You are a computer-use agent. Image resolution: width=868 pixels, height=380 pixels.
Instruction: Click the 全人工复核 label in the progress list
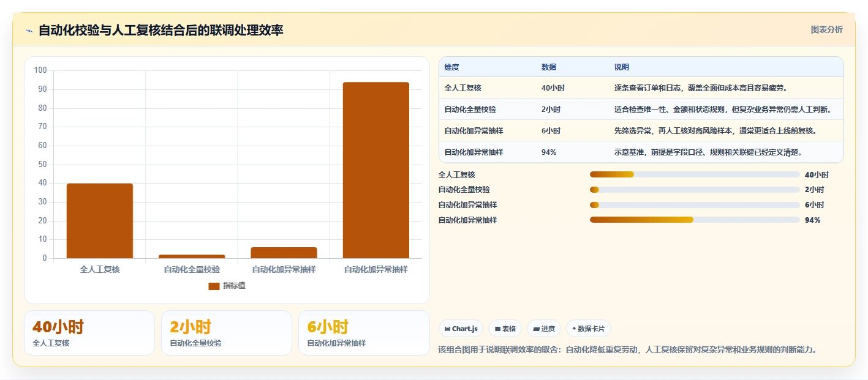pyautogui.click(x=457, y=174)
